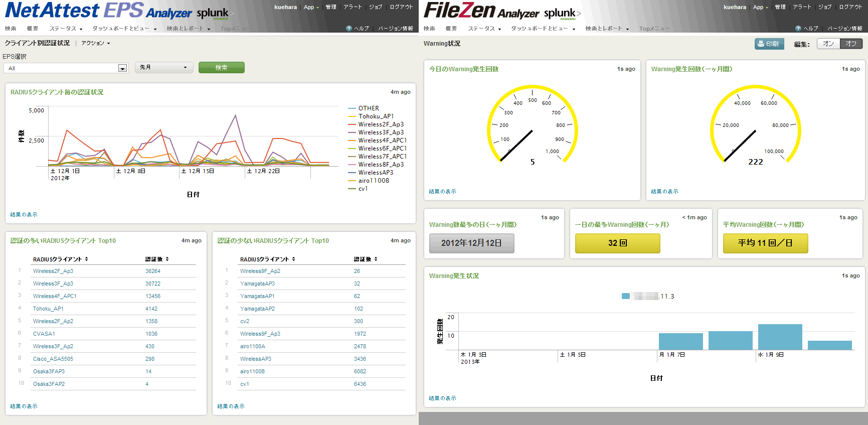Click the green 検索 button
Viewport: 868px width, 425px height.
point(222,67)
